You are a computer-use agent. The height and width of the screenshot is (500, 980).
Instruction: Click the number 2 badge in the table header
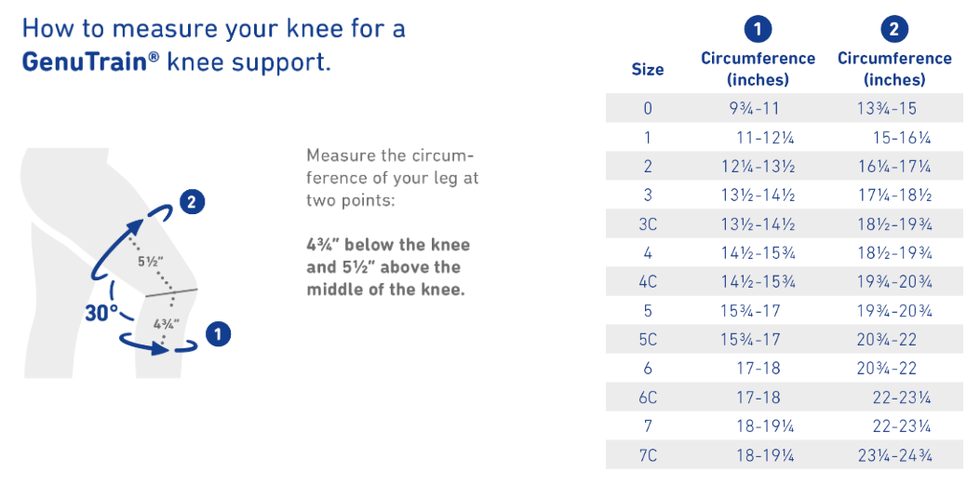click(x=894, y=30)
